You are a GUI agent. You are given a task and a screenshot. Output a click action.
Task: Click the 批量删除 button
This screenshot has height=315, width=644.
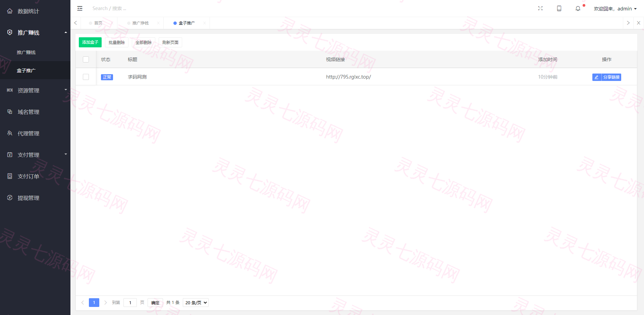117,42
